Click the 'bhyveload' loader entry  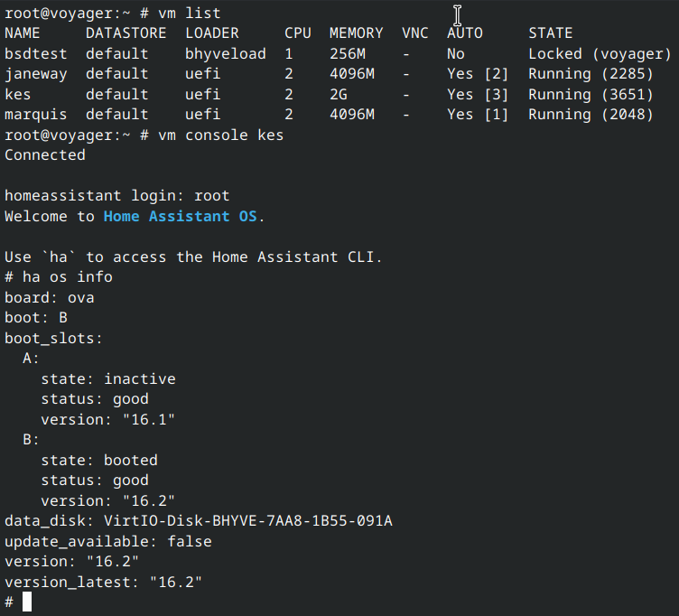(226, 54)
